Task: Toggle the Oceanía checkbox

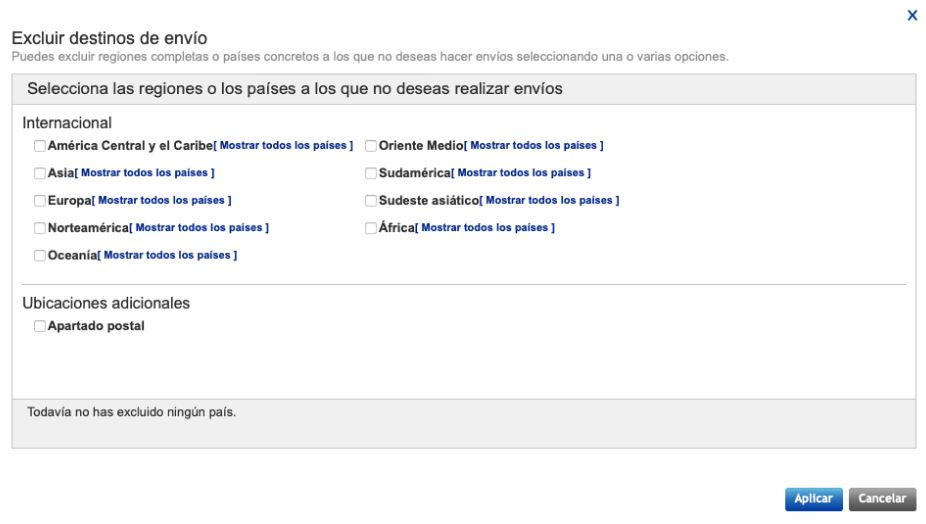Action: (x=40, y=256)
